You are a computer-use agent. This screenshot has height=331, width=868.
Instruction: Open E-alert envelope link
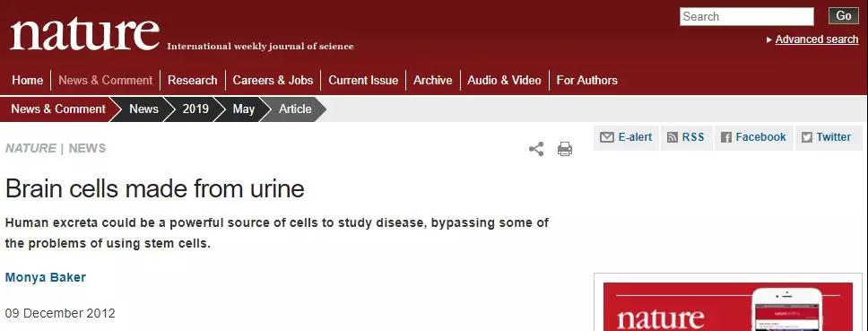(626, 137)
